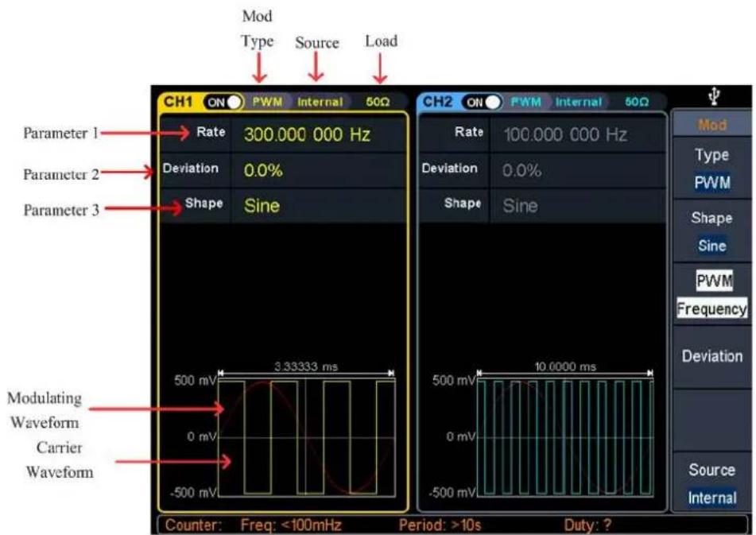This screenshot has height=535, width=756.
Task: Click the 10.0000 ms period label
Action: 565,366
